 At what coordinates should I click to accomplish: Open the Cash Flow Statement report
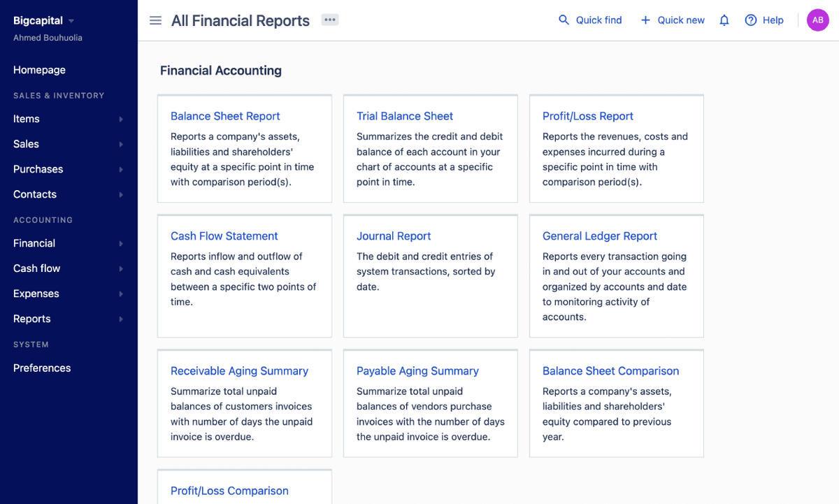tap(224, 236)
